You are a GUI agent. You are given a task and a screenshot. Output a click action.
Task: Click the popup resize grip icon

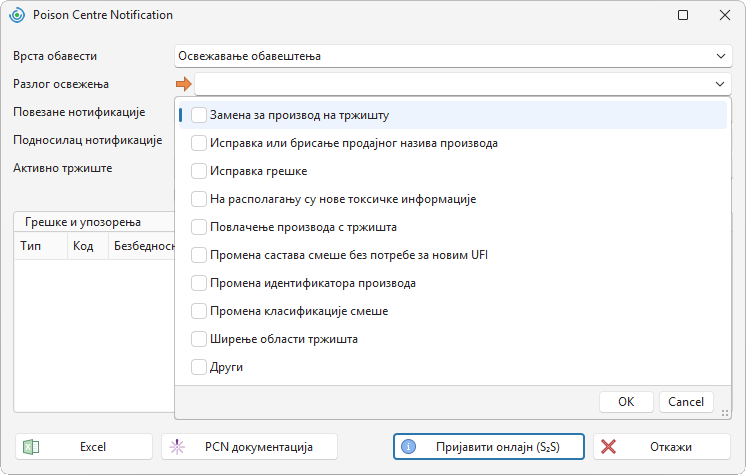coord(725,413)
